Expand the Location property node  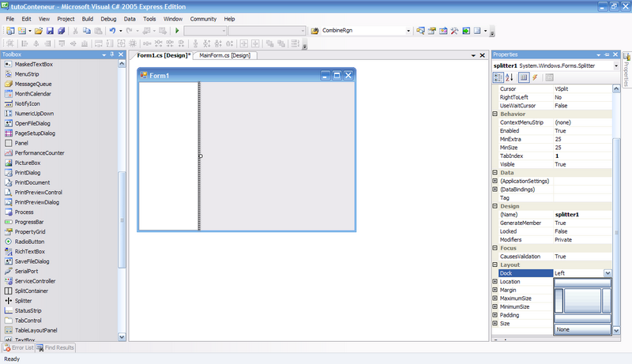(x=495, y=282)
